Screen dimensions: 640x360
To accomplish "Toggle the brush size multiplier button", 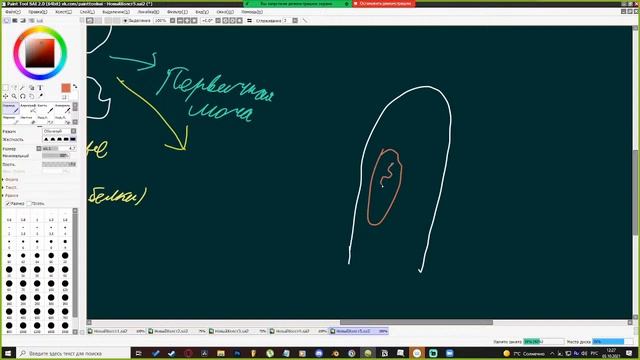I will (x=39, y=149).
